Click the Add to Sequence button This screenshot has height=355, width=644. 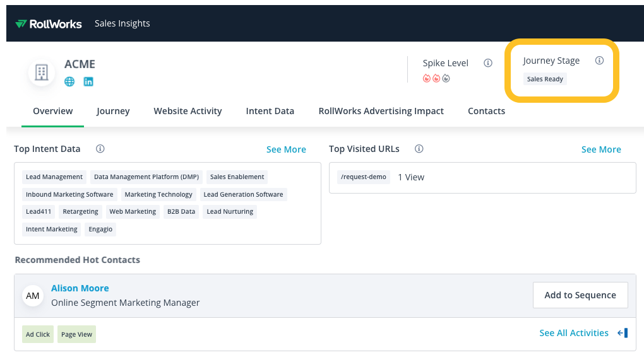click(580, 295)
